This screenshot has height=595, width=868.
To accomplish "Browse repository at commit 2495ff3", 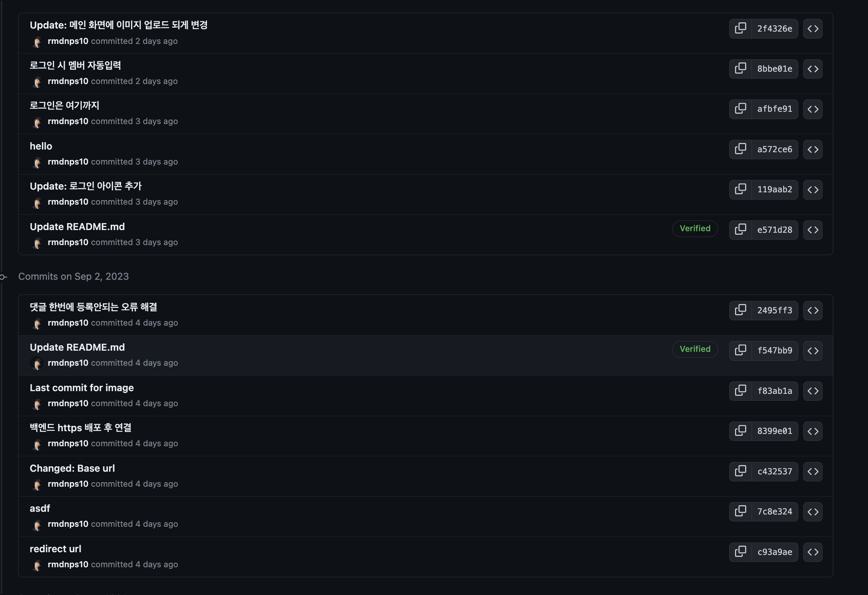I will (812, 311).
